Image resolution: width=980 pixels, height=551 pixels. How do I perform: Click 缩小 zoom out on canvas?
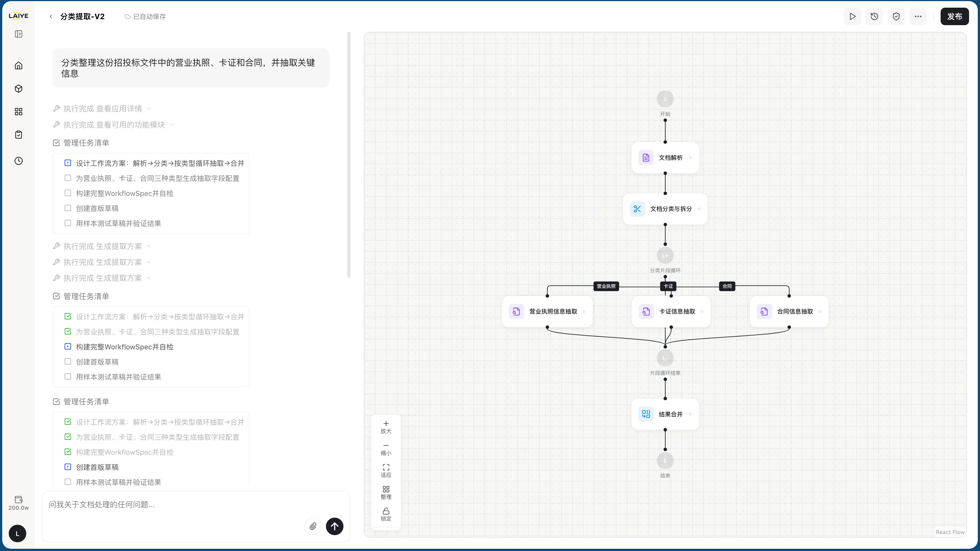pyautogui.click(x=386, y=449)
